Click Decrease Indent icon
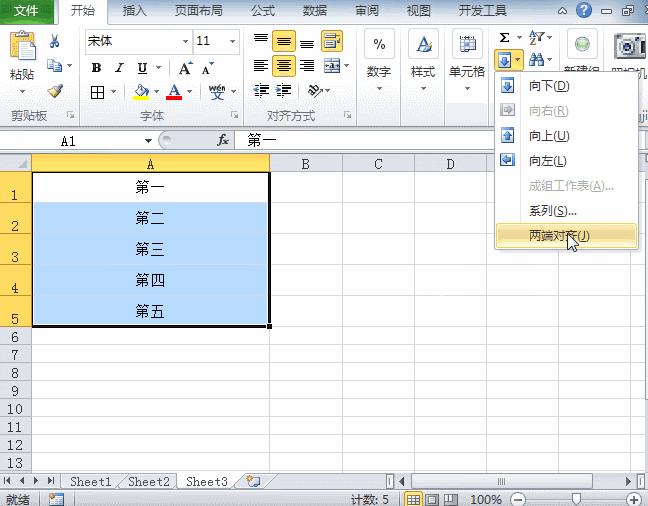The width and height of the screenshot is (648, 506). pos(261,90)
